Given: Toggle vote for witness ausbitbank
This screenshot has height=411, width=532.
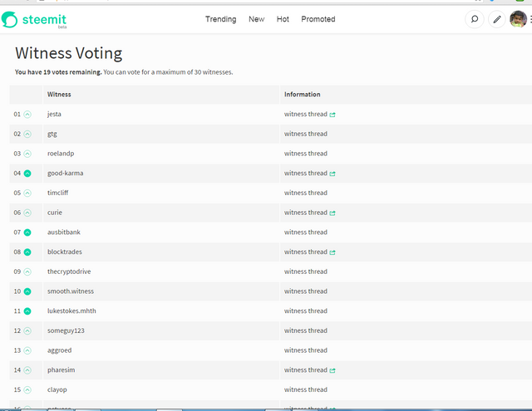Looking at the screenshot, I should pyautogui.click(x=27, y=232).
